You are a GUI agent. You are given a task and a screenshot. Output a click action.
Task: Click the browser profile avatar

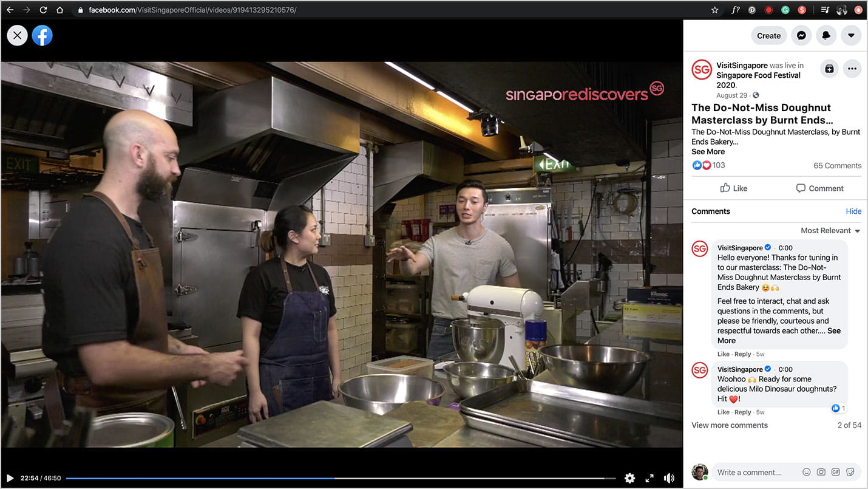tap(842, 10)
